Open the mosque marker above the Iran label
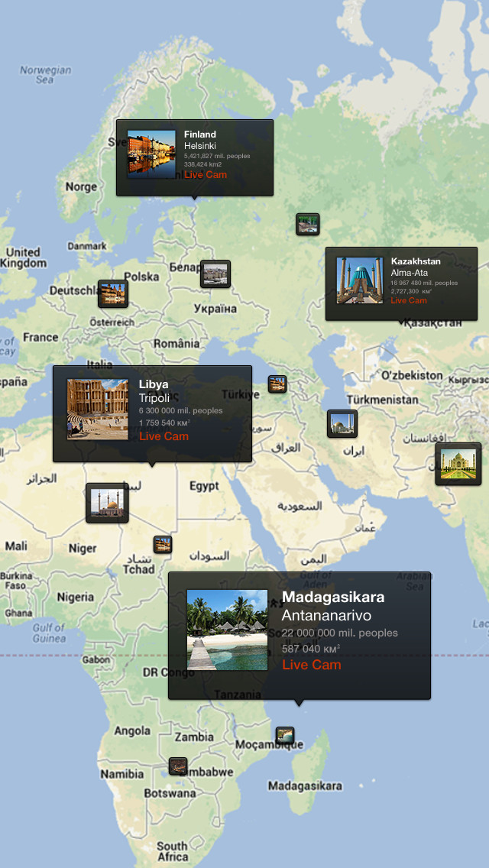This screenshot has width=489, height=868. pos(342,423)
